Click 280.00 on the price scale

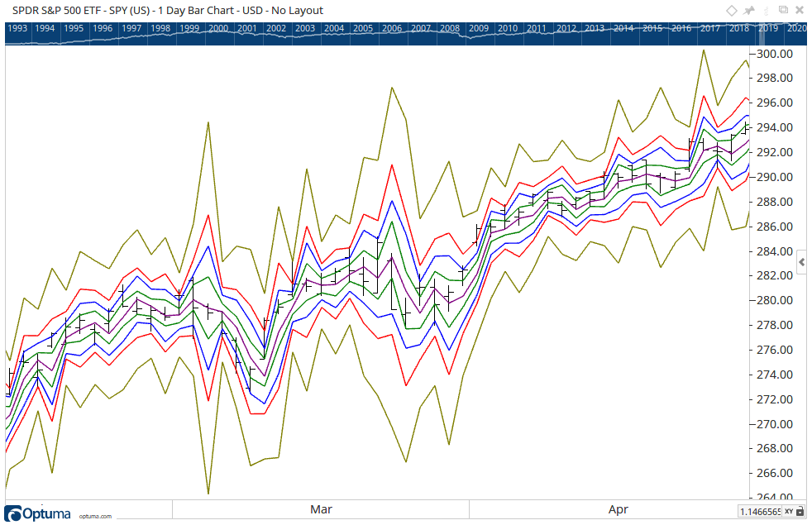click(x=775, y=300)
